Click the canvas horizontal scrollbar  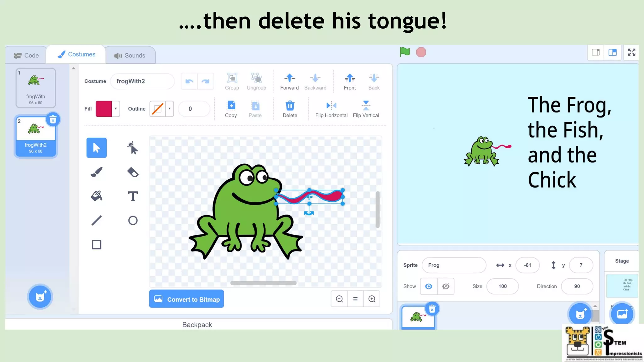point(264,283)
